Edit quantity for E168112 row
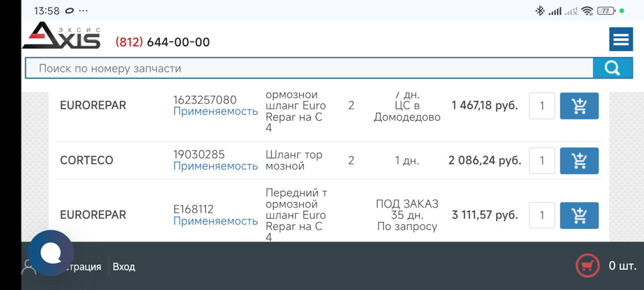This screenshot has height=290, width=644. click(542, 215)
